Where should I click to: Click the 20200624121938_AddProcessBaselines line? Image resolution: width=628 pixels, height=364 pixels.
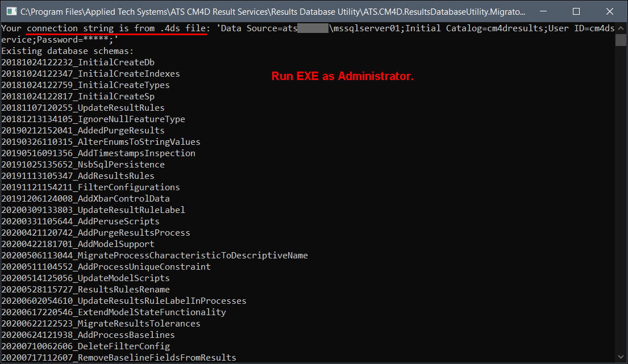click(x=88, y=335)
